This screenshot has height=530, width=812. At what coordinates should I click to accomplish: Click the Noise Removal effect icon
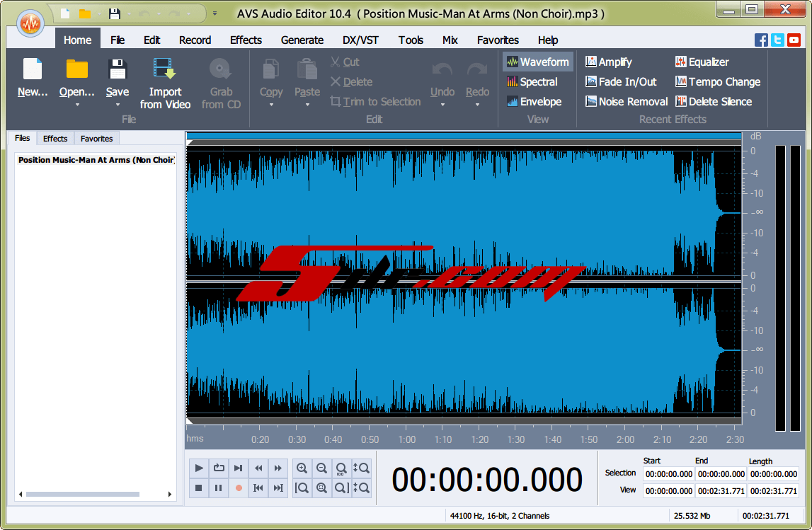tap(592, 102)
